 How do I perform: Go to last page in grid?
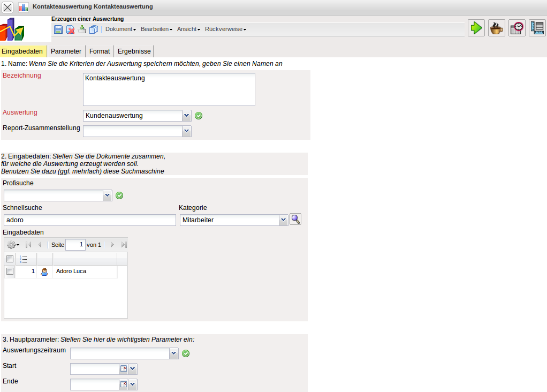(x=124, y=245)
